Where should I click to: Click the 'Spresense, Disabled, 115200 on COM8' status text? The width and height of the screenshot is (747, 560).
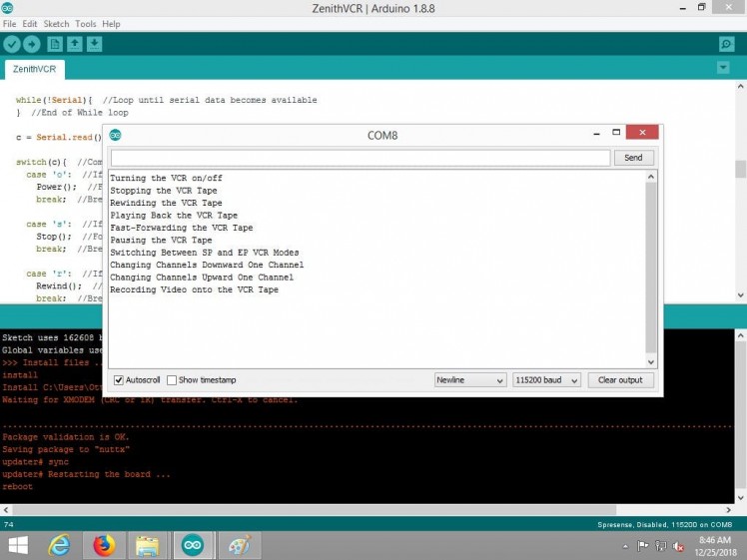coord(664,525)
